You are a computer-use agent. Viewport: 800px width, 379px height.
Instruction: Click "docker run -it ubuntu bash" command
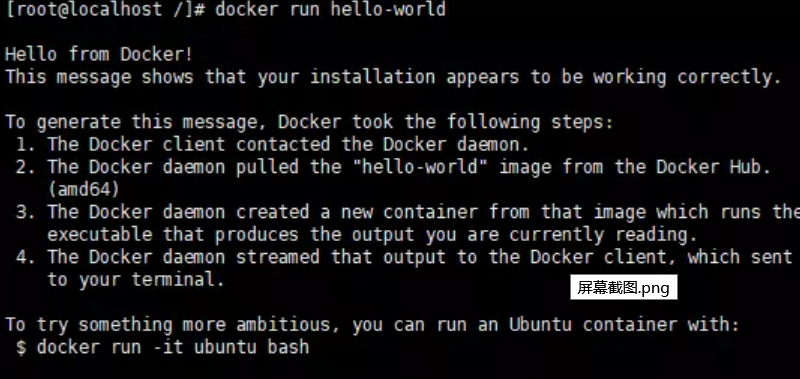coord(173,347)
